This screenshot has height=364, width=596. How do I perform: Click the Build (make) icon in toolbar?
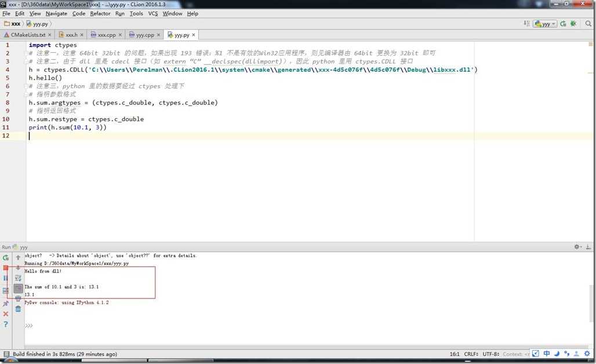coord(526,24)
